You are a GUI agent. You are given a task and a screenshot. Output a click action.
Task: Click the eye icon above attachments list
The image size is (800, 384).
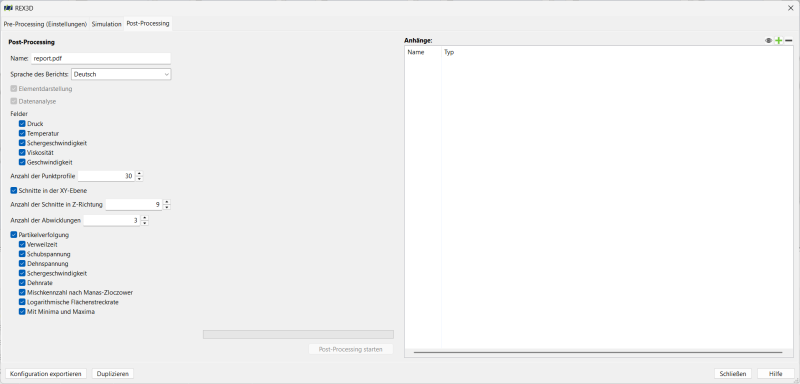pyautogui.click(x=768, y=41)
